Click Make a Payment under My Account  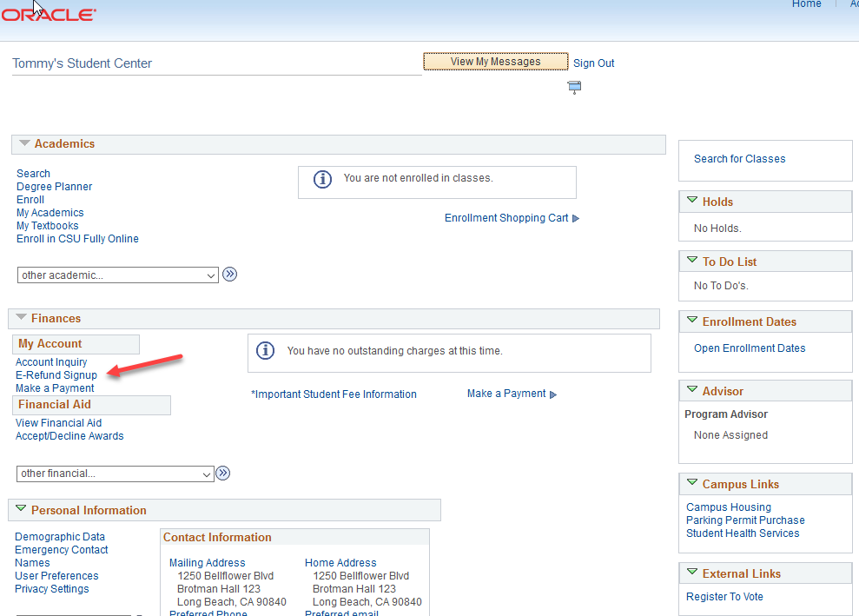[55, 388]
